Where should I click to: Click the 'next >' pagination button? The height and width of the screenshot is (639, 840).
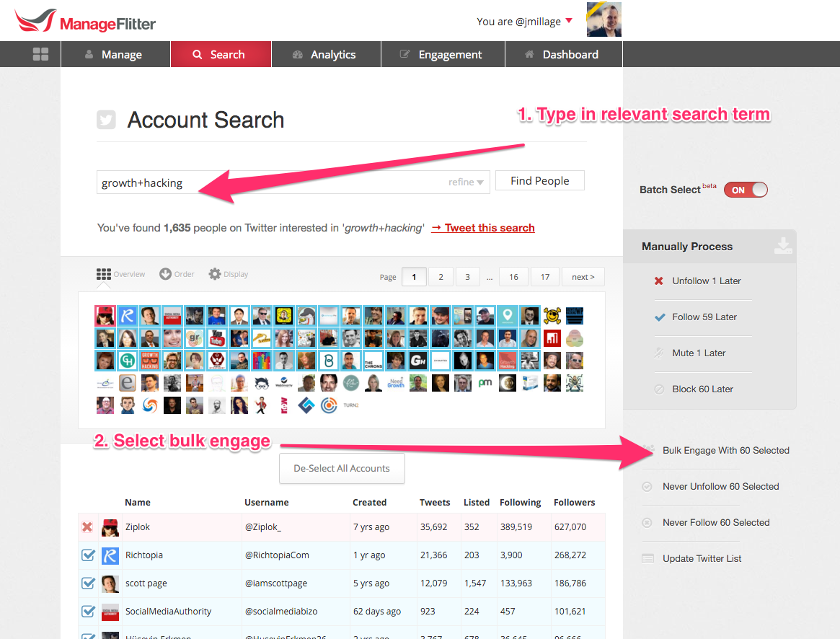click(x=583, y=277)
